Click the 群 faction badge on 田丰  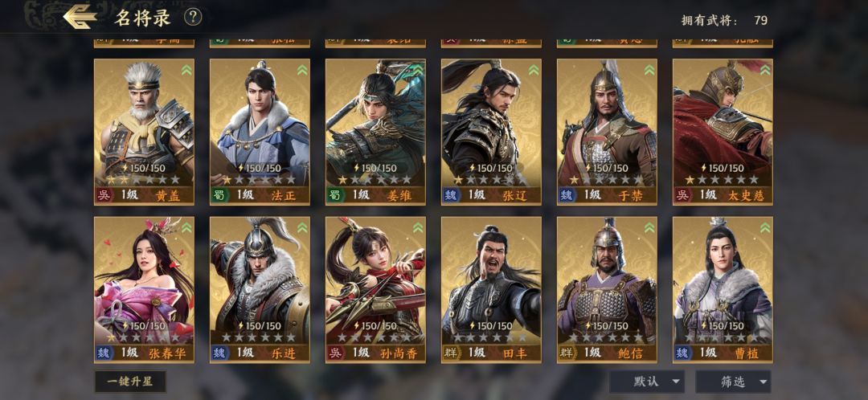[x=452, y=353]
